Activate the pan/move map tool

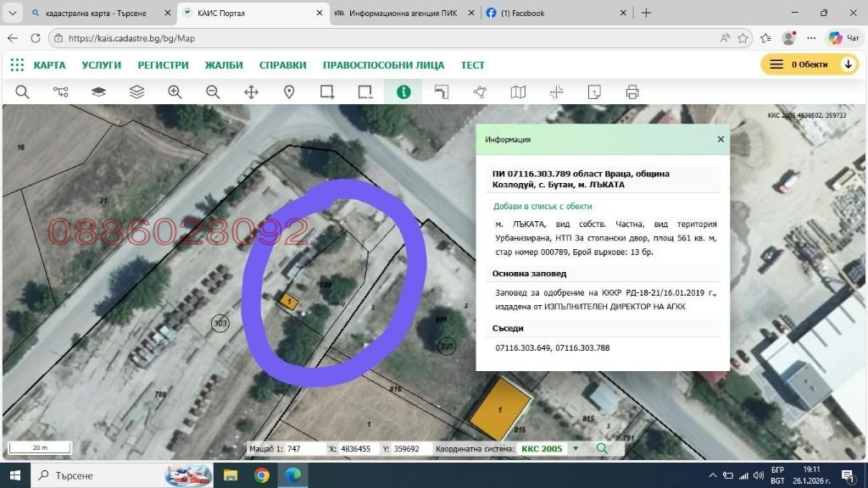click(x=251, y=91)
